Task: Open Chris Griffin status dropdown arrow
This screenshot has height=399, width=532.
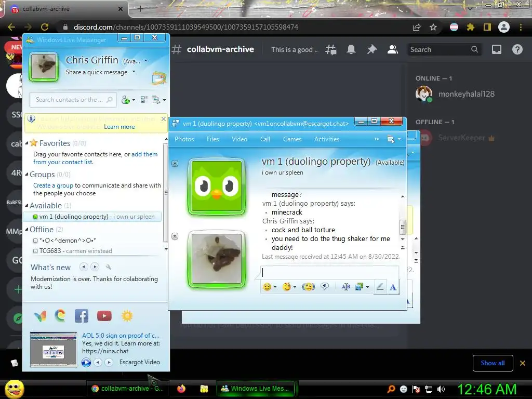Action: (x=146, y=61)
